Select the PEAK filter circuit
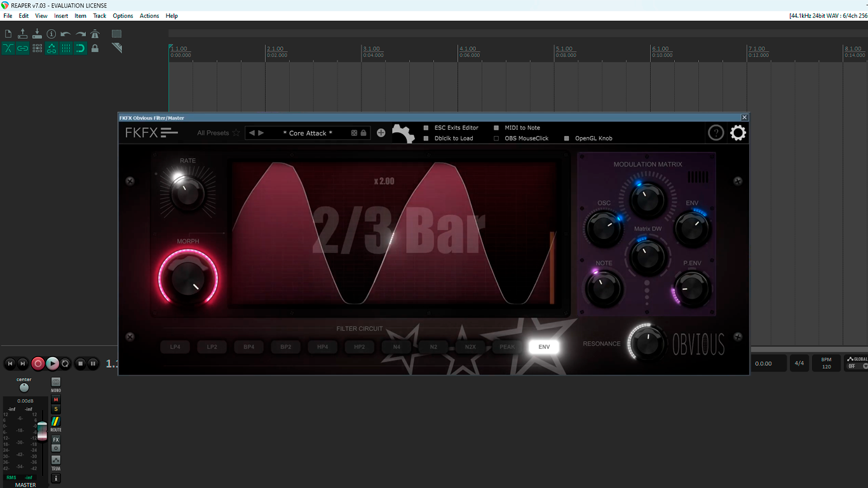 (x=507, y=347)
